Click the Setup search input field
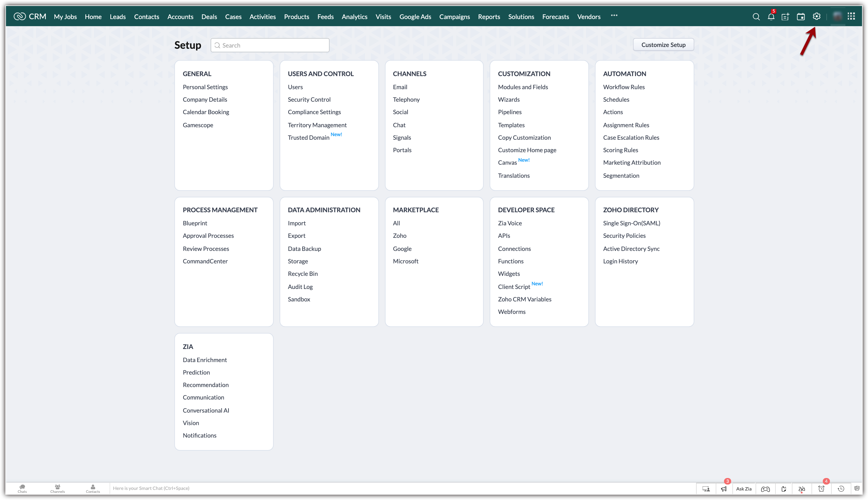Viewport: 868px width, 500px height. pyautogui.click(x=270, y=45)
